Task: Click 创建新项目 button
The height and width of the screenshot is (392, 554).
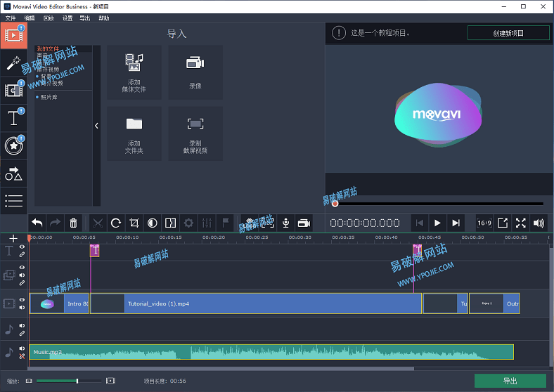Action: pyautogui.click(x=508, y=33)
